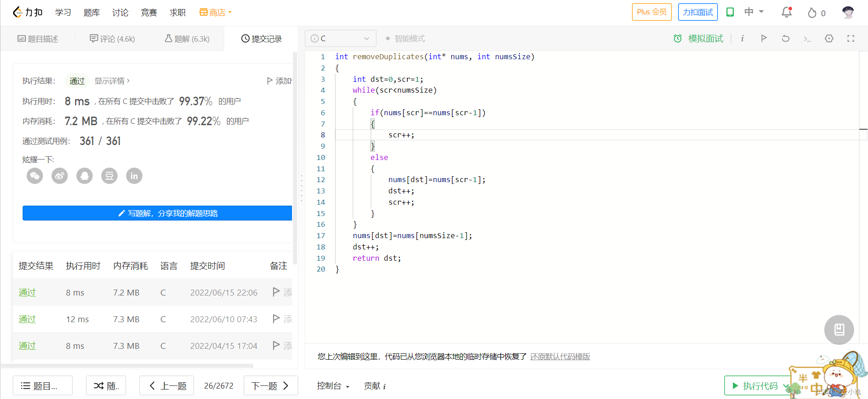Open editor settings gear
Viewport: 868px width, 399px height.
[829, 38]
